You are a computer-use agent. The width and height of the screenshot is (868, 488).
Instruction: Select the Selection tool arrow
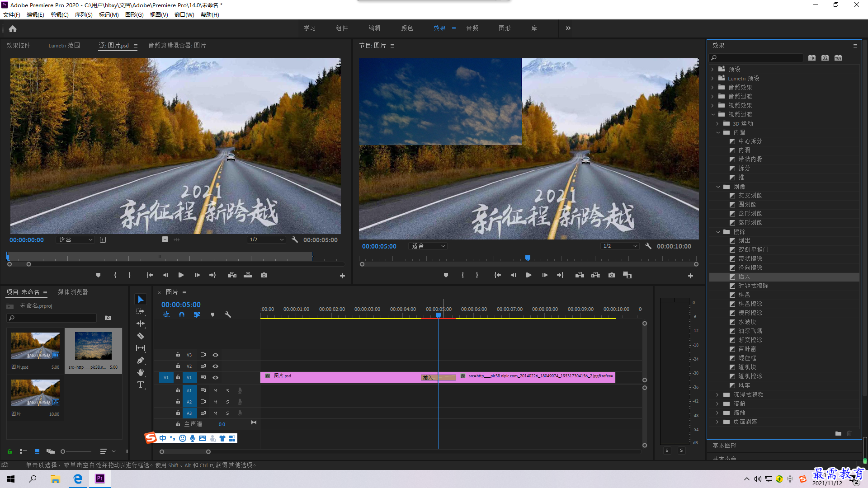(x=141, y=300)
